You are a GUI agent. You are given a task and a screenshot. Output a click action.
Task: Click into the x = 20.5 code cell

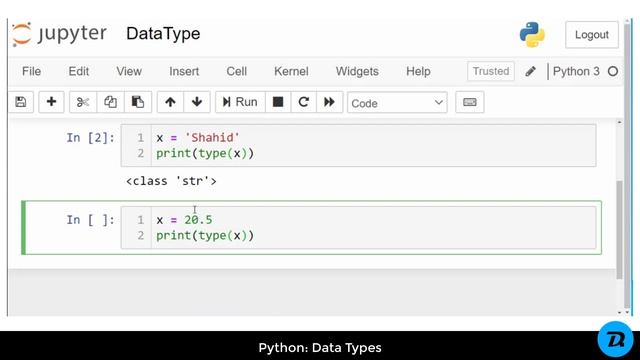pos(358,227)
